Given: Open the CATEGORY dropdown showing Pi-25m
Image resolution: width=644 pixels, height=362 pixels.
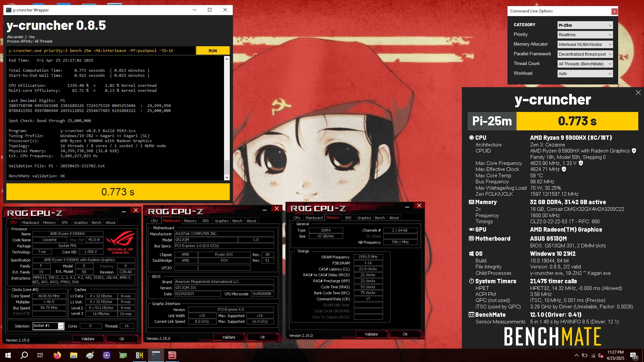Looking at the screenshot, I should tap(585, 25).
